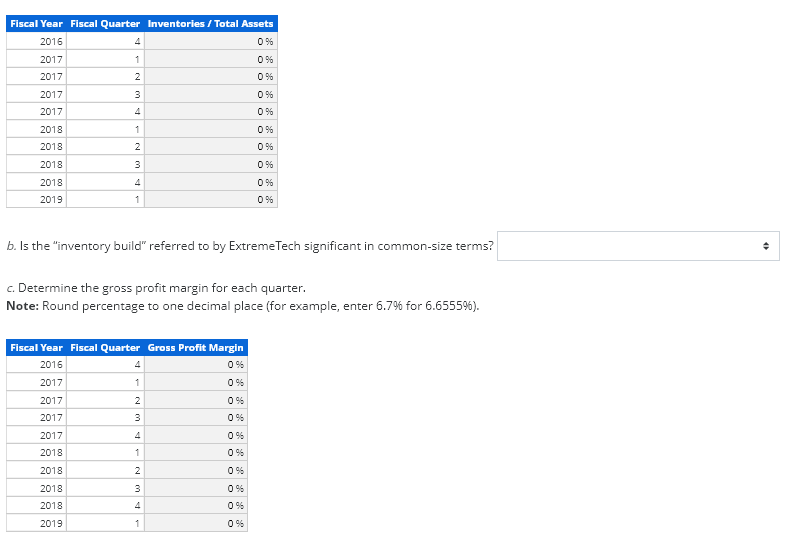Click Inventories/Total Assets input for 2017 Q4
Viewport: 793px width, 540px height.
coord(211,111)
